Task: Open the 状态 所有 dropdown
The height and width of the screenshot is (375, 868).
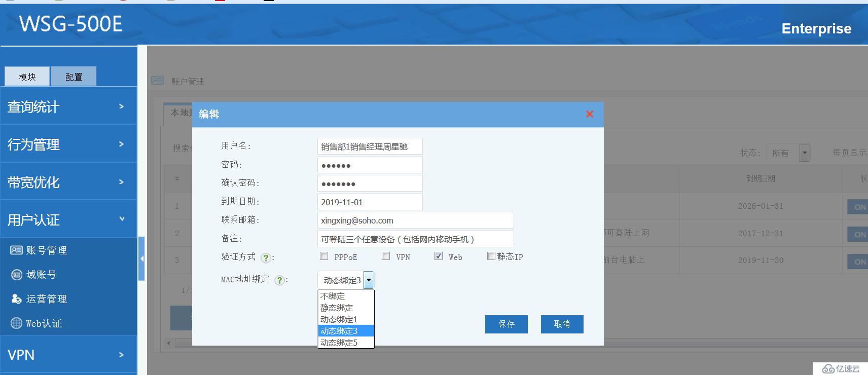Action: click(x=788, y=153)
